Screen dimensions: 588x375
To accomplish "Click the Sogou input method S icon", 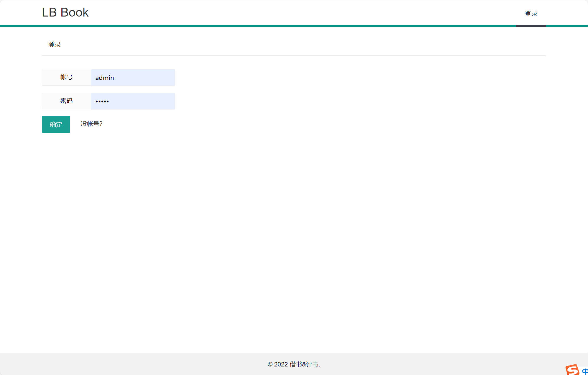I will pos(572,369).
